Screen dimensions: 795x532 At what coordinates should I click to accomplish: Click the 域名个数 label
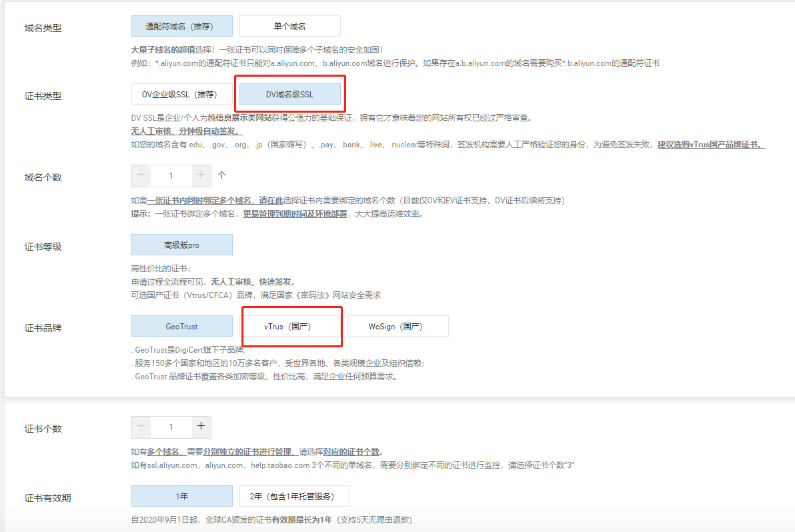point(43,177)
